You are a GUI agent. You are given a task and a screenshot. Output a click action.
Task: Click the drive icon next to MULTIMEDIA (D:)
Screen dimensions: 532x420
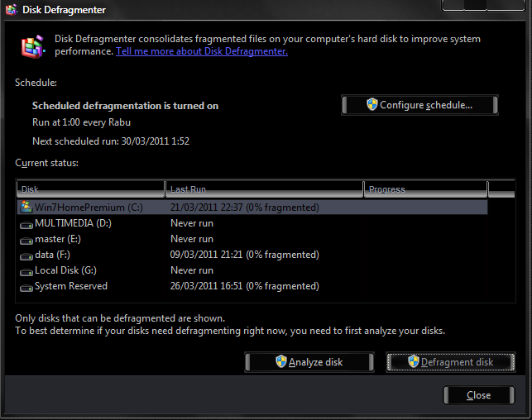coord(26,225)
